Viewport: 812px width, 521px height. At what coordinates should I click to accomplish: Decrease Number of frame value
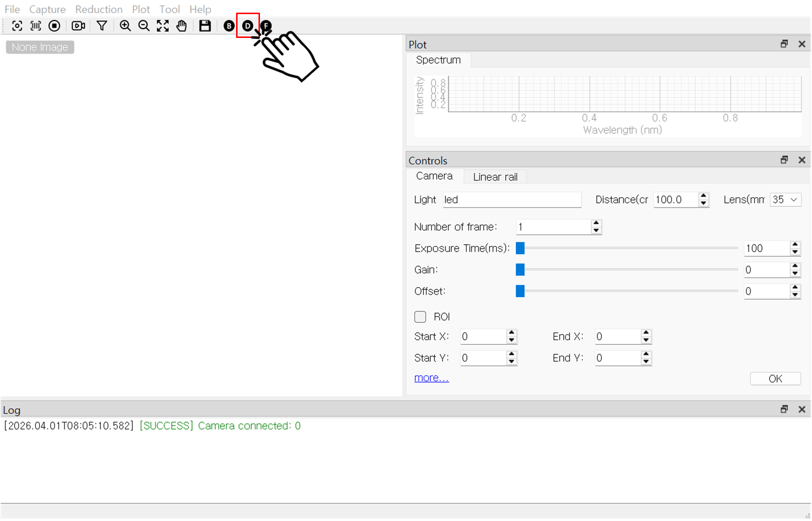pyautogui.click(x=596, y=231)
